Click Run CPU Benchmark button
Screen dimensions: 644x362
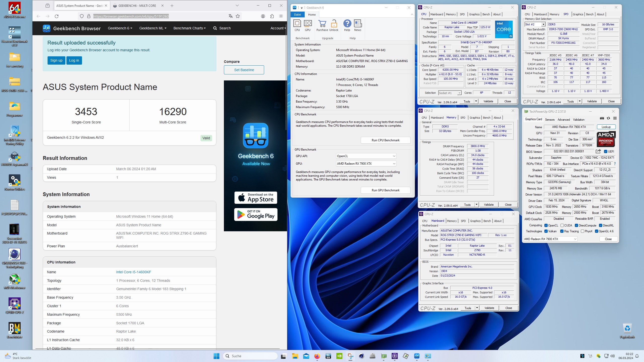tap(385, 140)
